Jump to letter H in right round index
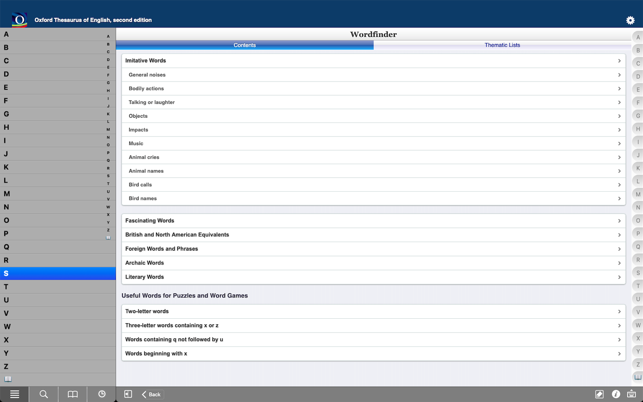The image size is (643, 402). [x=638, y=129]
